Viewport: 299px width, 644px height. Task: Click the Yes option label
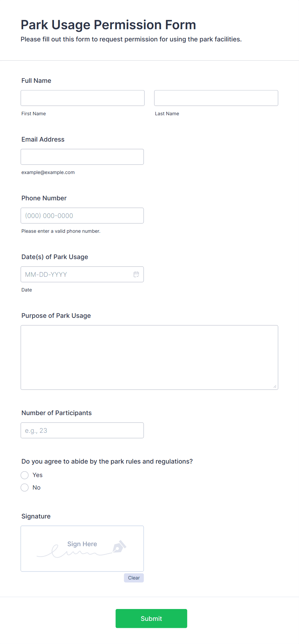click(x=38, y=475)
